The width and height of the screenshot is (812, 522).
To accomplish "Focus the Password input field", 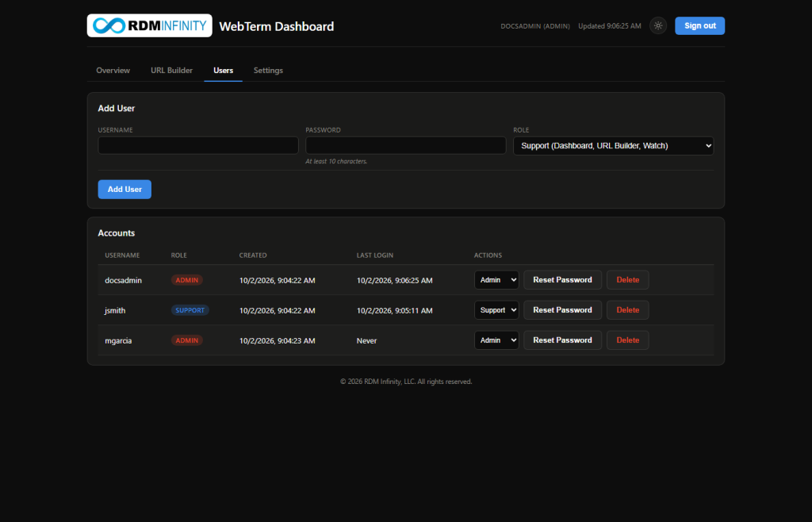I will tap(405, 145).
